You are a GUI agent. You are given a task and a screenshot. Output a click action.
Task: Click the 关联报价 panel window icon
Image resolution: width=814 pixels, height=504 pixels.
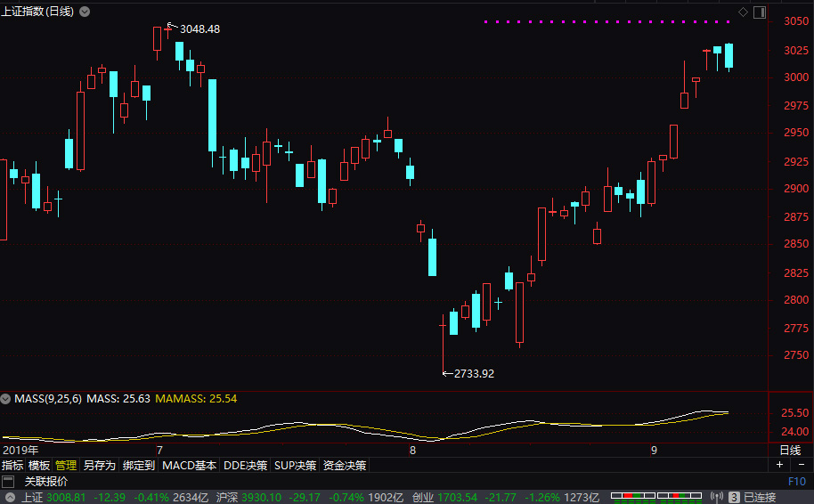click(x=8, y=481)
